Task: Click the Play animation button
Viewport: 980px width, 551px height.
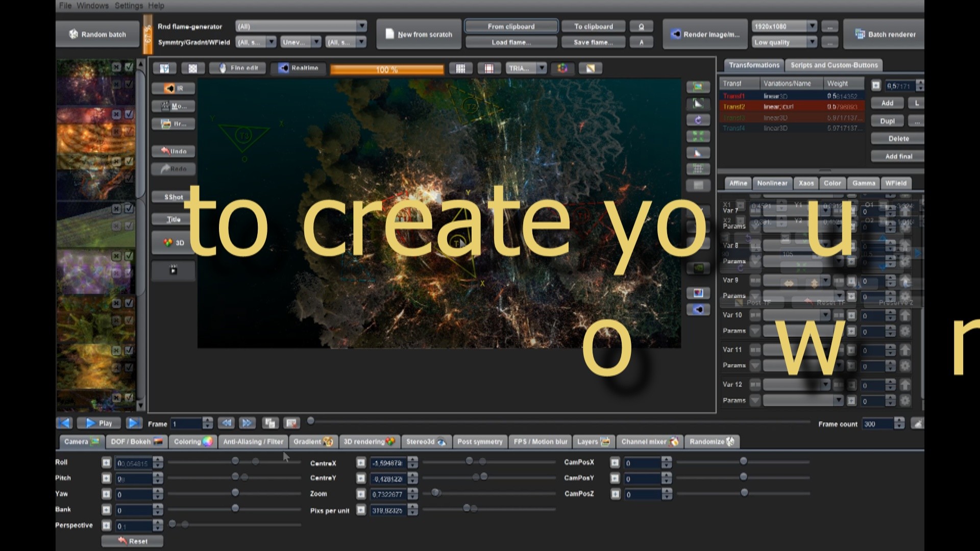Action: pos(99,423)
